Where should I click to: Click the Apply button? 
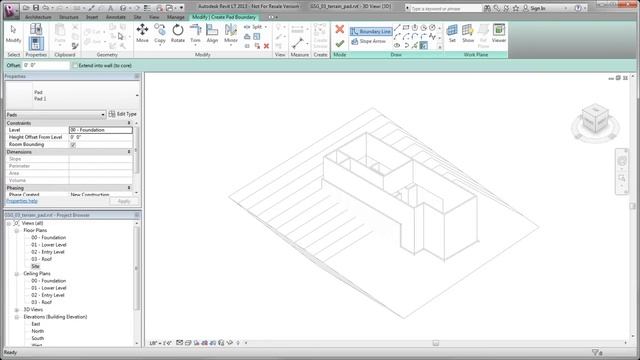point(124,201)
